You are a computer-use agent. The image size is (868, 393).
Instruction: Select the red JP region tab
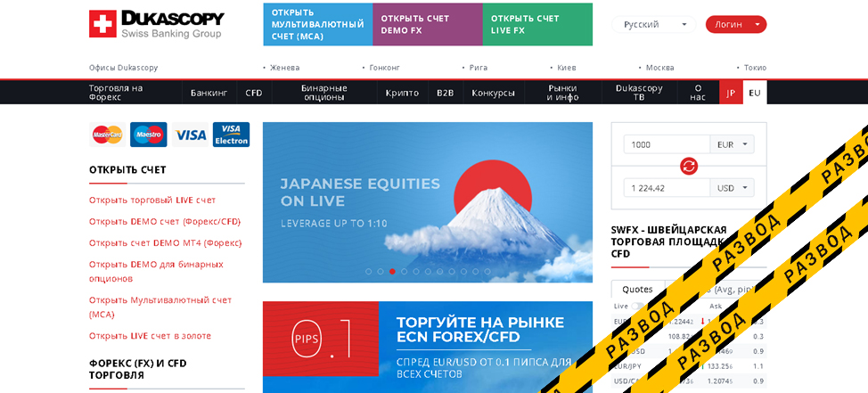pos(731,93)
